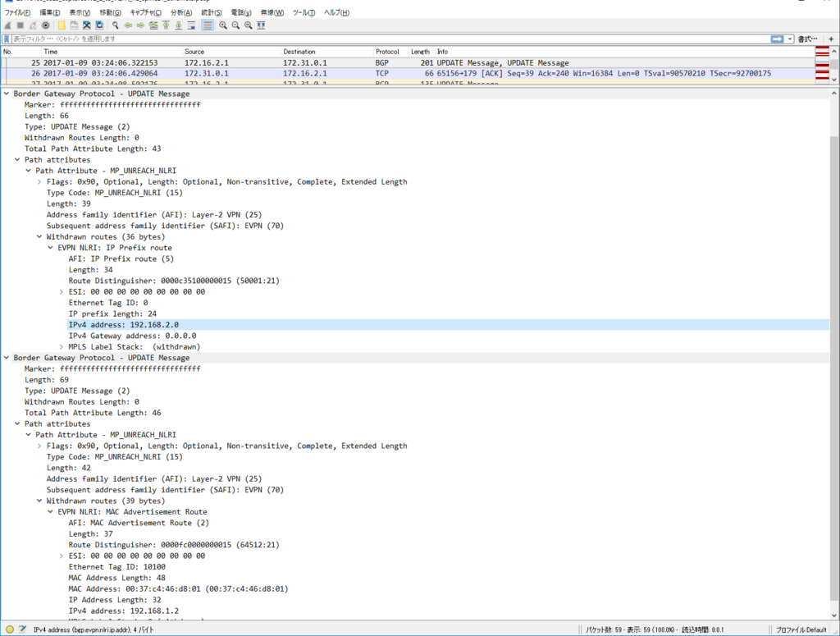Click the stop capture square icon
Viewport: 840px width, 636px height.
tap(21, 25)
